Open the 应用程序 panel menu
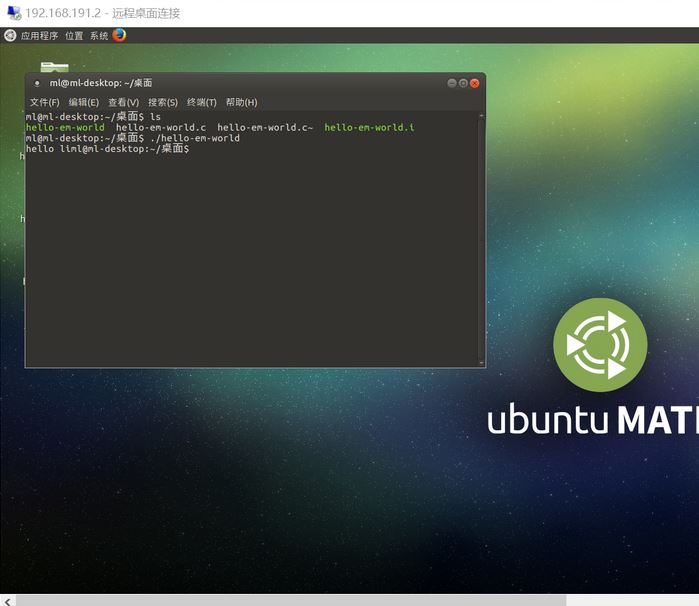 39,35
